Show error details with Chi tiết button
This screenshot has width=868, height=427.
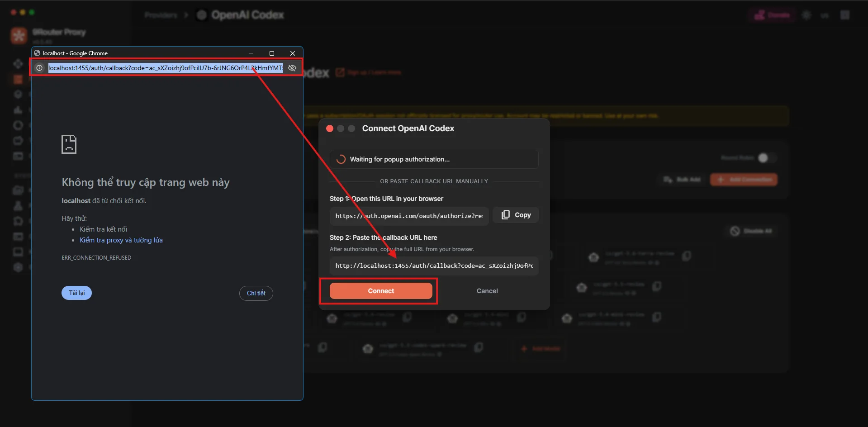tap(256, 293)
